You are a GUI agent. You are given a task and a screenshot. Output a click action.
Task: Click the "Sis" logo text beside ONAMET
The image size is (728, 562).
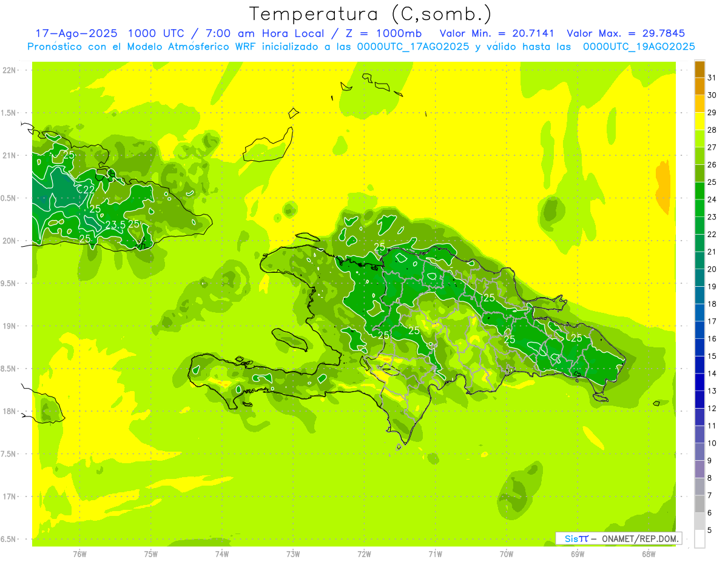coord(571,538)
